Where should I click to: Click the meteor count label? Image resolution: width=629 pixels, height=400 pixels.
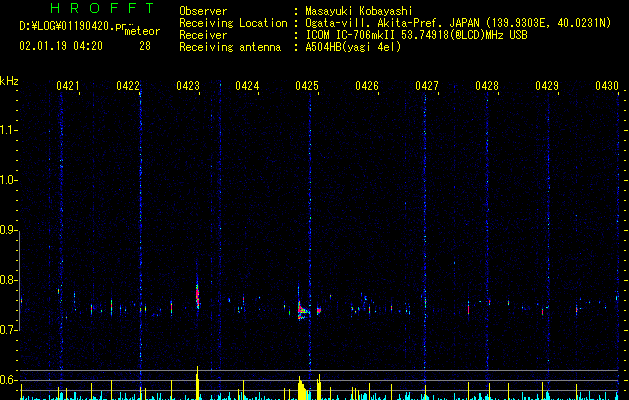142,31
